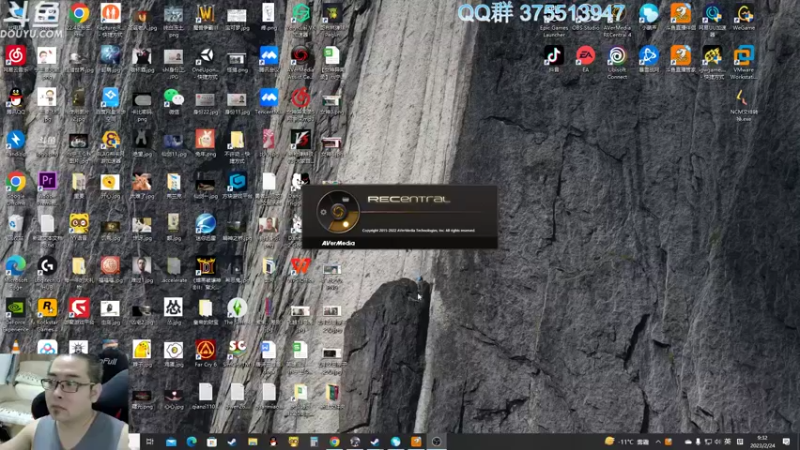Viewport: 800px width, 450px height.
Task: Open the blue lightning bolt desktop app
Action: click(x=16, y=143)
